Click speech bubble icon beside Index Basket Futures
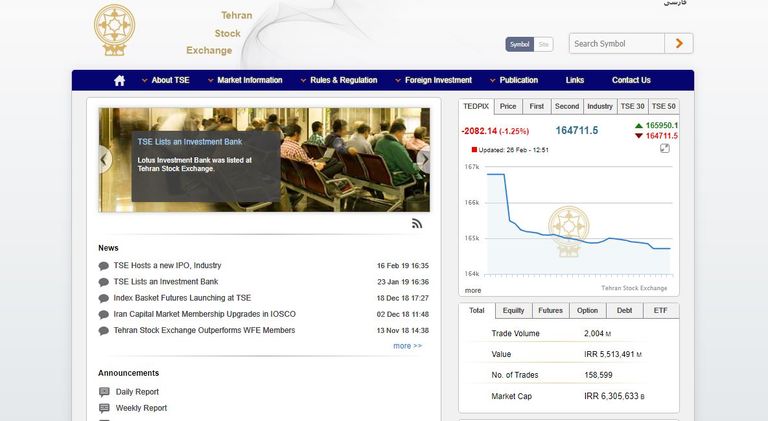Screen dimensions: 768x421 click(103, 298)
